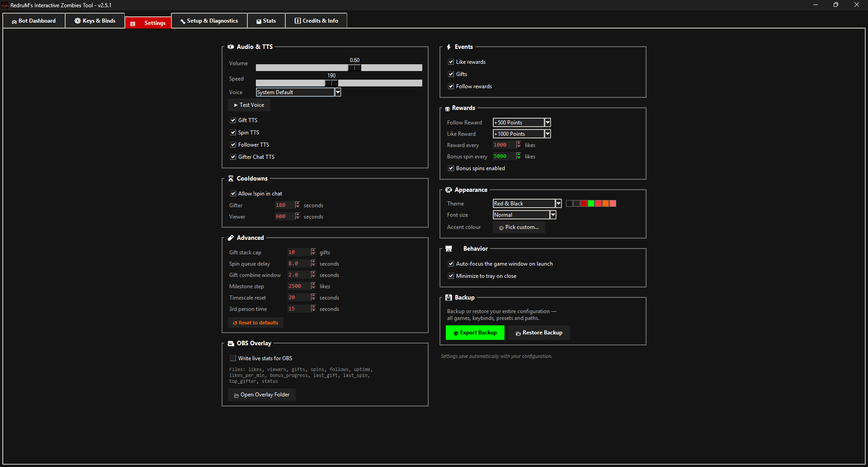Click the lightning bolt icon beside Events
Screen dimensions: 868x467
tap(448, 47)
